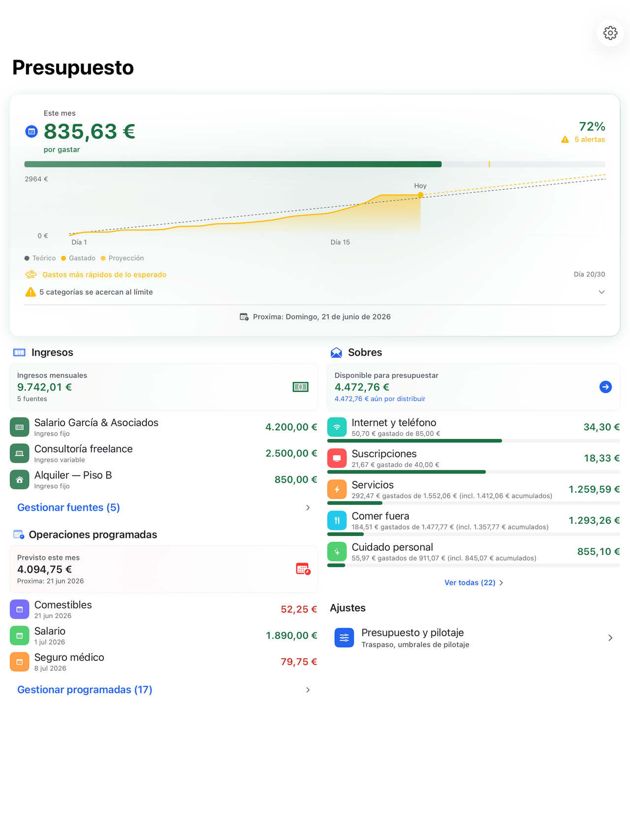Click the Comer fuera fork and knife icon

pos(337,520)
